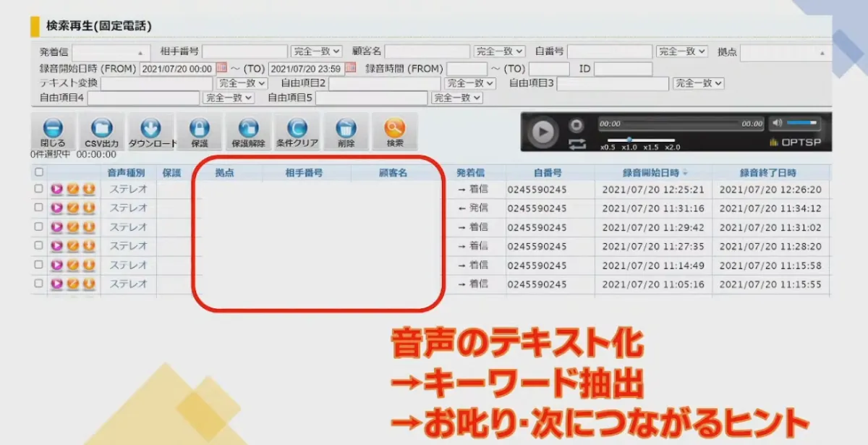Unprotect recordings via the 保護解除 unlock icon
Viewport: 868px width, 445px height.
249,129
